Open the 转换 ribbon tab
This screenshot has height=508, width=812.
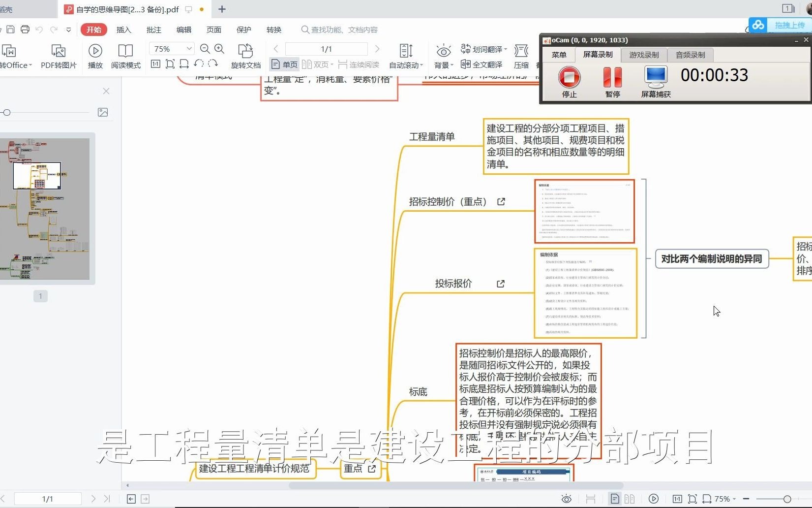pos(273,30)
